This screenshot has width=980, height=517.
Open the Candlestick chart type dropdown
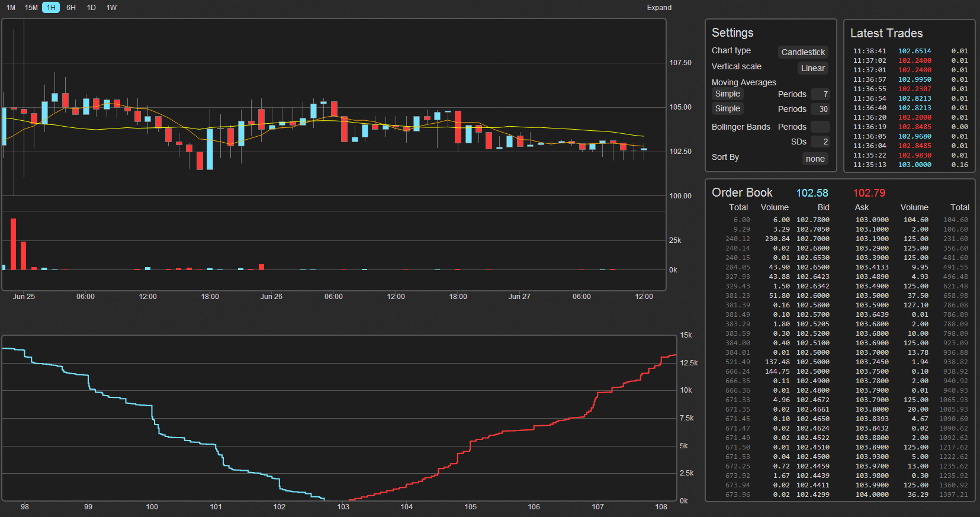coord(803,52)
